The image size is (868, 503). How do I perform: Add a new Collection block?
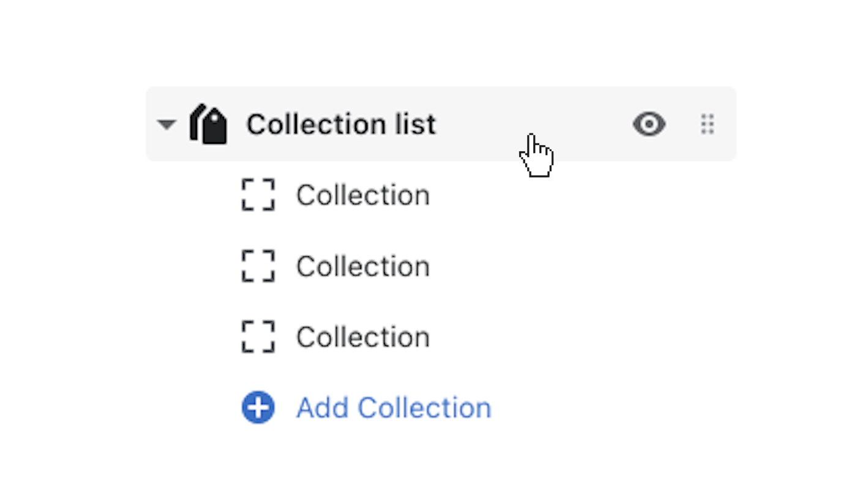tap(258, 408)
